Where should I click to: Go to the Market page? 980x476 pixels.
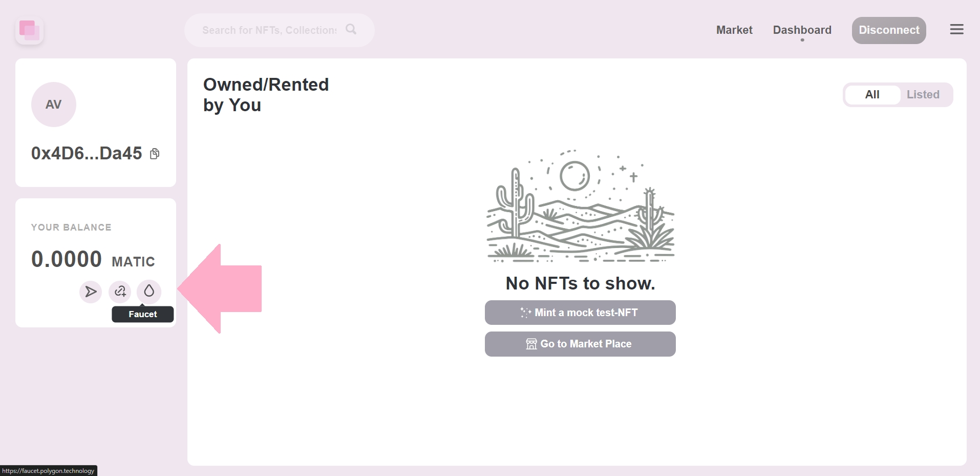[734, 30]
